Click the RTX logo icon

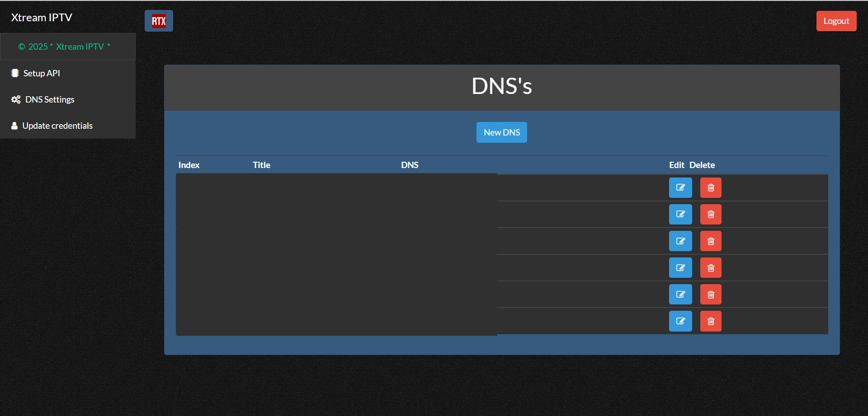pos(159,21)
